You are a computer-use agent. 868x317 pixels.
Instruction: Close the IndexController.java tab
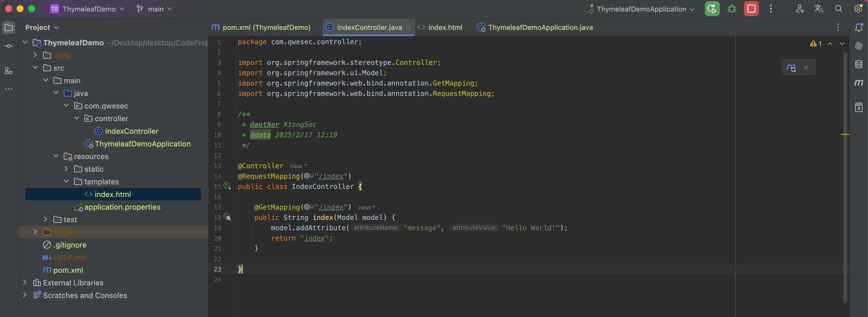point(408,27)
